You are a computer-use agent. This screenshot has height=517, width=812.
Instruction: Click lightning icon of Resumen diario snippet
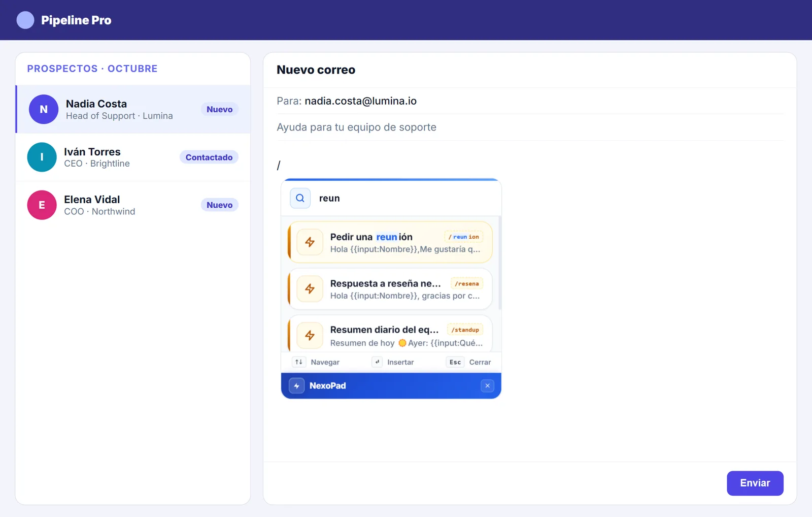310,335
